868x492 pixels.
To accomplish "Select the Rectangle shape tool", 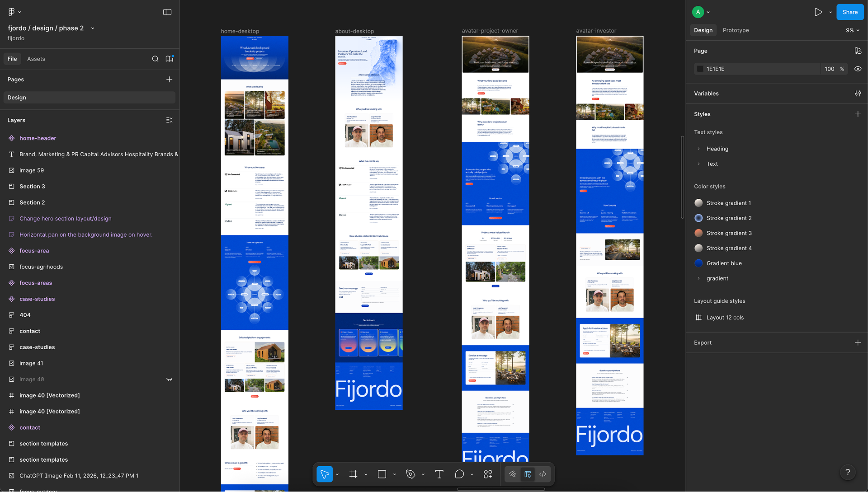I will [x=382, y=474].
